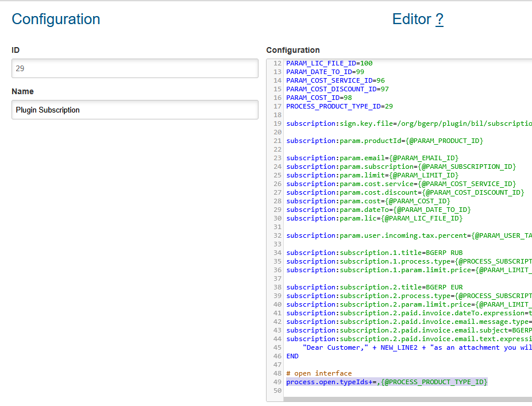532x406 pixels.
Task: Focus the Name field containing Plugin Subscription
Action: [134, 110]
